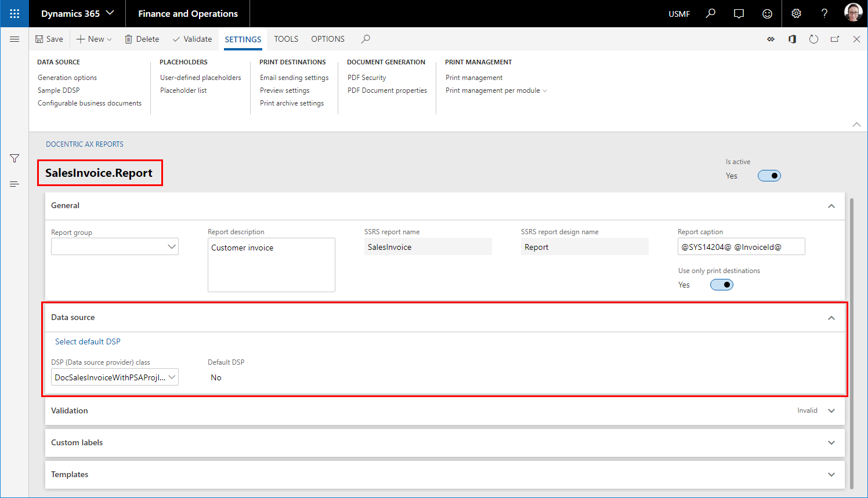Open Placeholder list
Image resolution: width=868 pixels, height=498 pixels.
183,90
